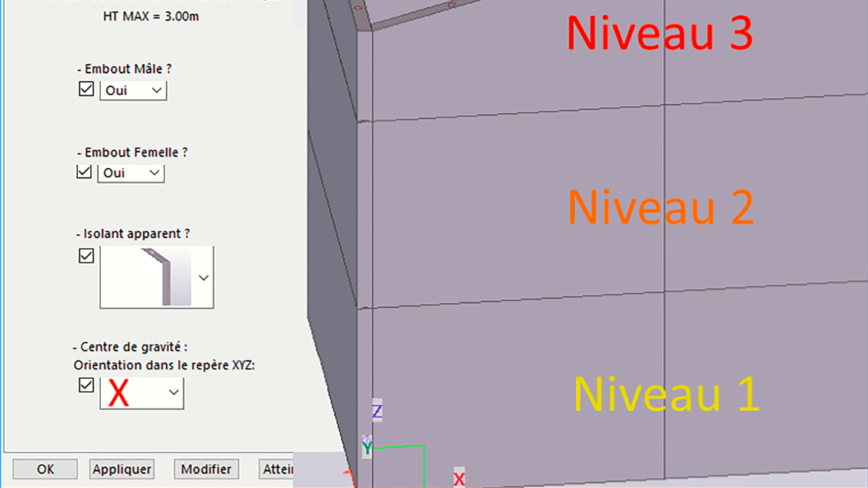Screen dimensions: 868x488
Task: Select the Isolant apparent preview image
Action: [148, 277]
